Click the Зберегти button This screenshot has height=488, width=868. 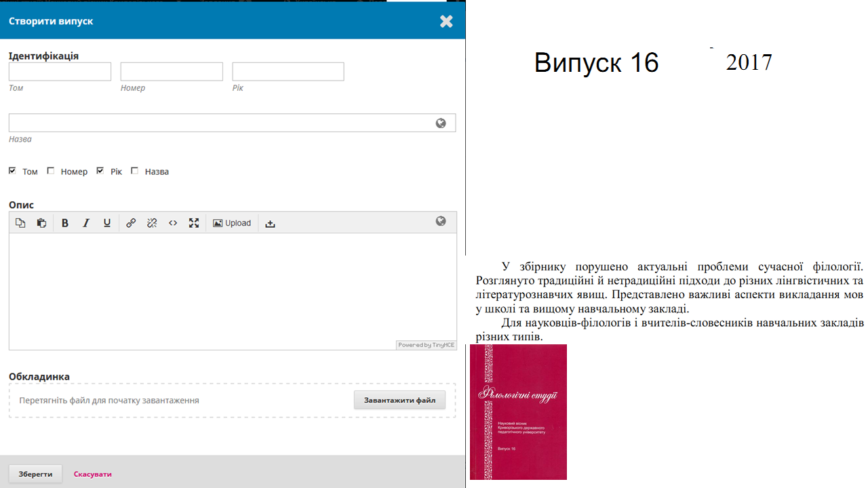35,474
